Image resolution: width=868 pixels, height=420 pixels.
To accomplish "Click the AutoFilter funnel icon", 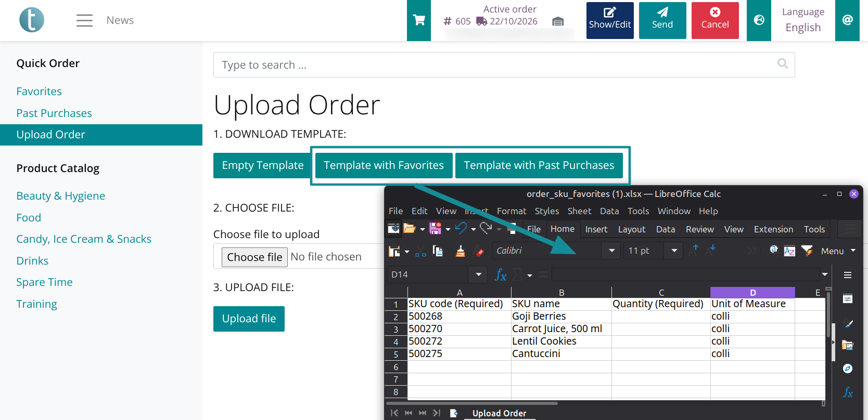I will pyautogui.click(x=807, y=251).
